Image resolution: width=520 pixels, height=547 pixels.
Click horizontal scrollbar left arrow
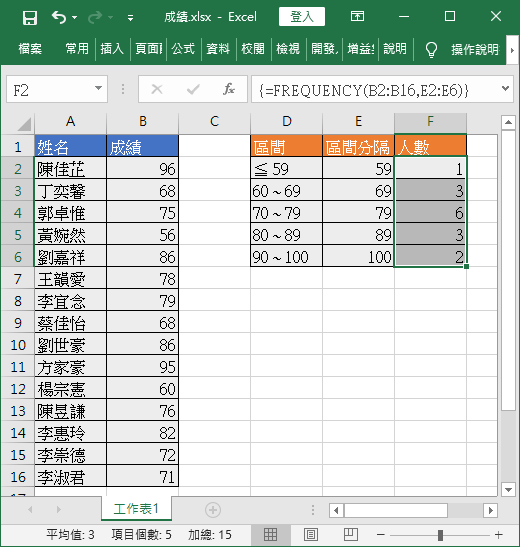[x=336, y=510]
